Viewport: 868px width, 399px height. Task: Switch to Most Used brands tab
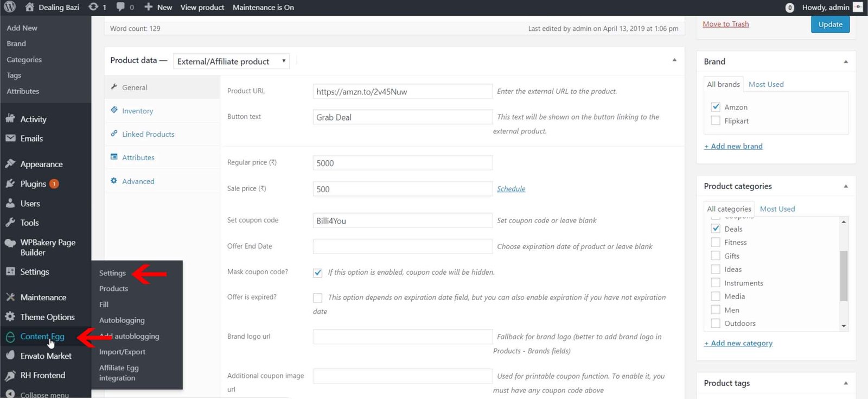click(x=766, y=84)
